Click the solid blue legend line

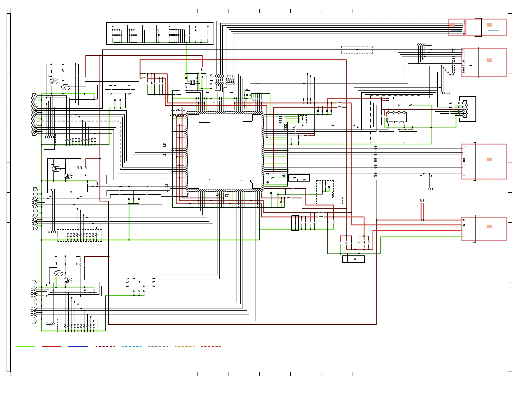pos(78,346)
